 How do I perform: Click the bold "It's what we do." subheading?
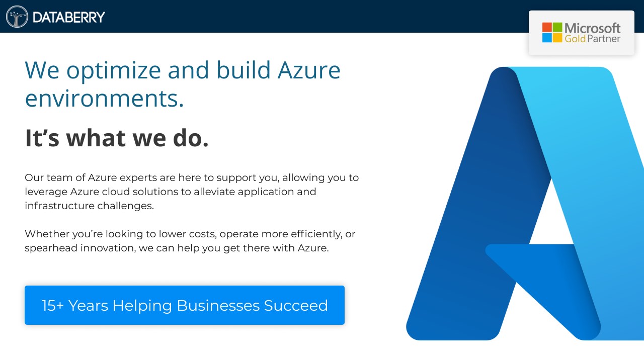[117, 138]
